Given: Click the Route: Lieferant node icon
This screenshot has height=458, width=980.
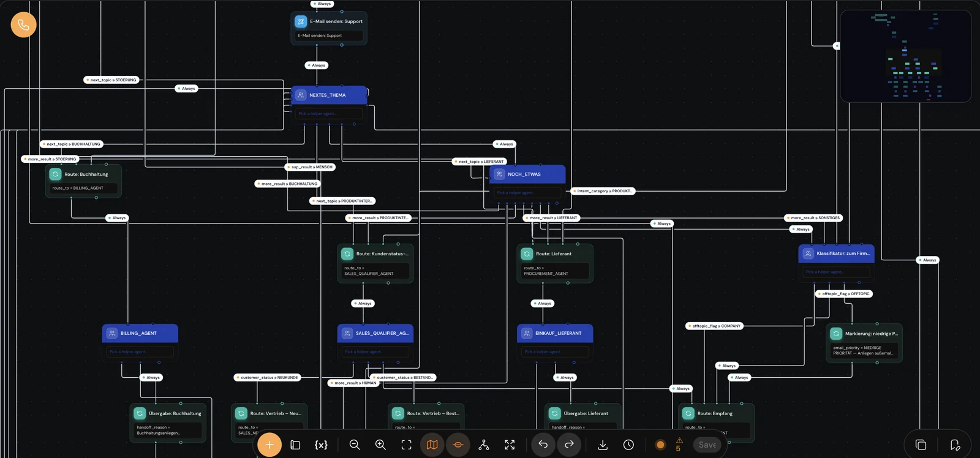Looking at the screenshot, I should (x=527, y=253).
